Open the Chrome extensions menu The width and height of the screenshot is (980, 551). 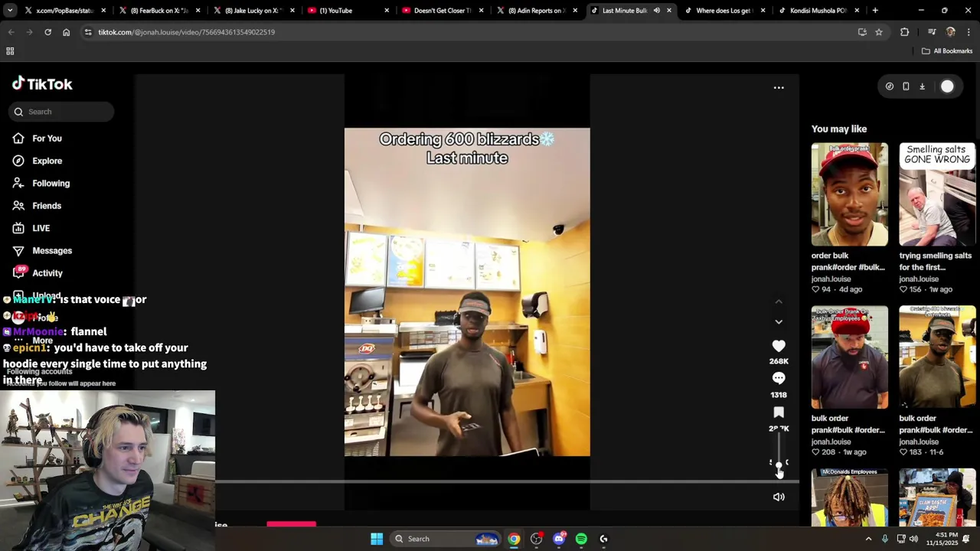(905, 32)
